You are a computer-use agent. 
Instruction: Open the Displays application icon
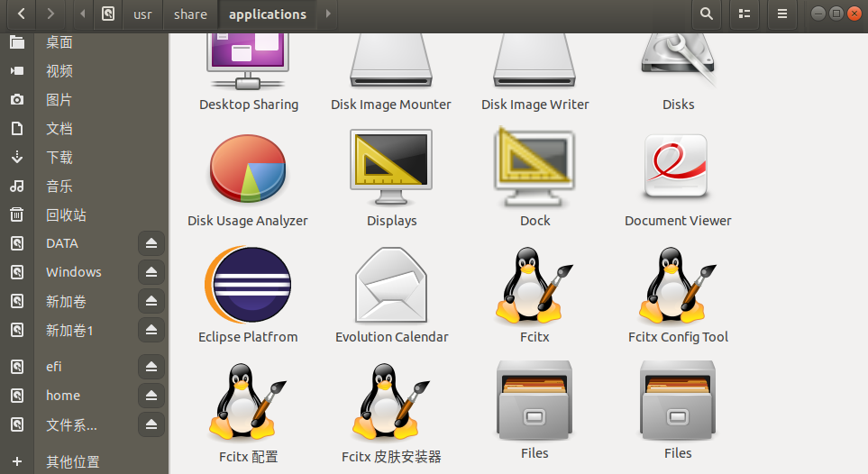pos(391,168)
